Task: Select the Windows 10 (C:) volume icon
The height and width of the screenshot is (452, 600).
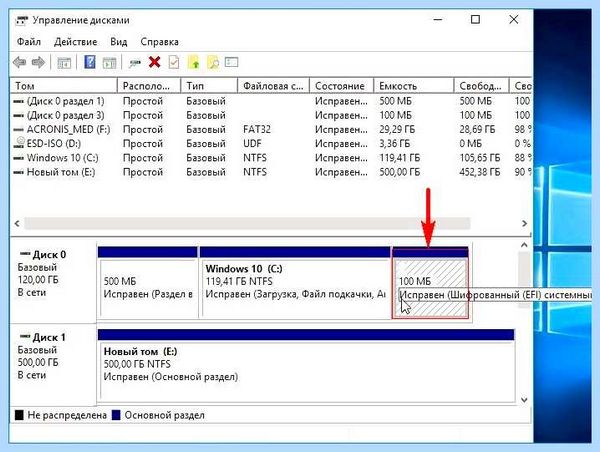Action: click(x=18, y=158)
